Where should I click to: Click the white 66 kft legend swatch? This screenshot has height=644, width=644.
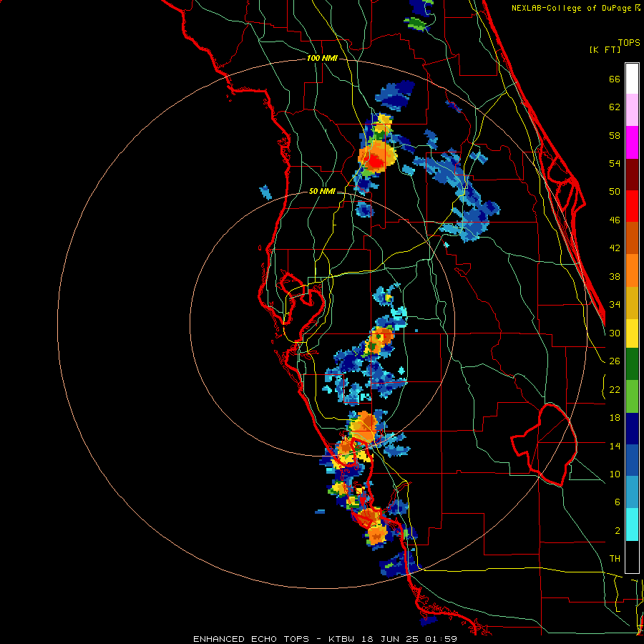pos(632,79)
